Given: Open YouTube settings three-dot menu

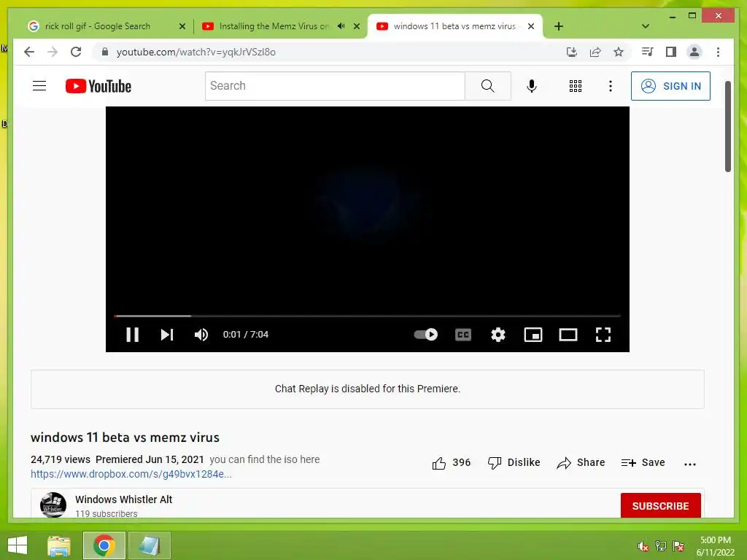Looking at the screenshot, I should point(611,86).
